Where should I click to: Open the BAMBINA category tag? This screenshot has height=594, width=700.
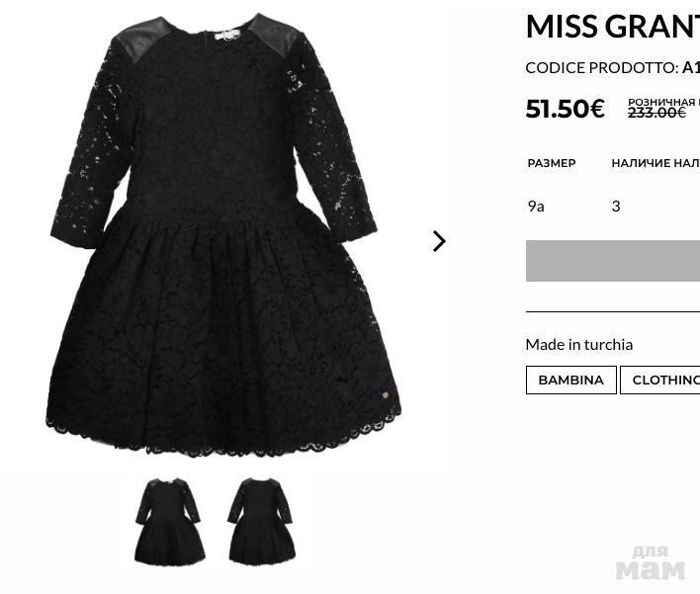tap(571, 380)
